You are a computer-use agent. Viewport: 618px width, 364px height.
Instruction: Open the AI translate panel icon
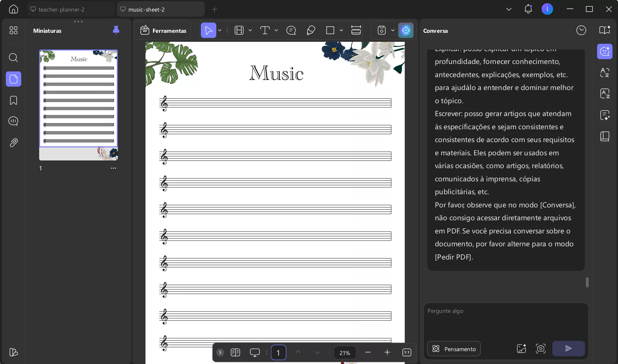pos(604,73)
